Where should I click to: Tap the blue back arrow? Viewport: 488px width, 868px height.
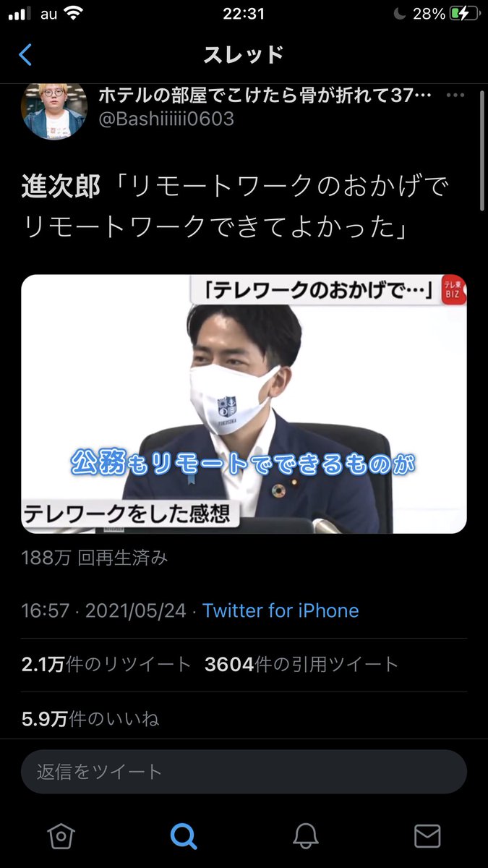25,55
